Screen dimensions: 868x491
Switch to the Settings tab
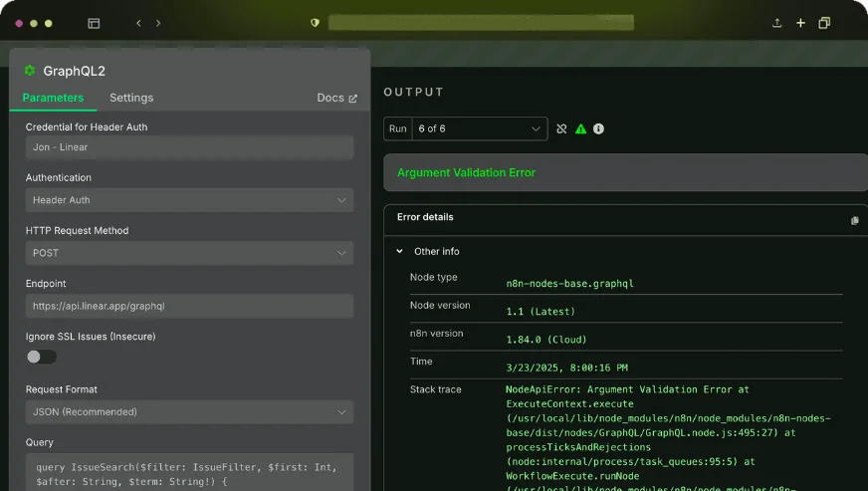pos(131,98)
